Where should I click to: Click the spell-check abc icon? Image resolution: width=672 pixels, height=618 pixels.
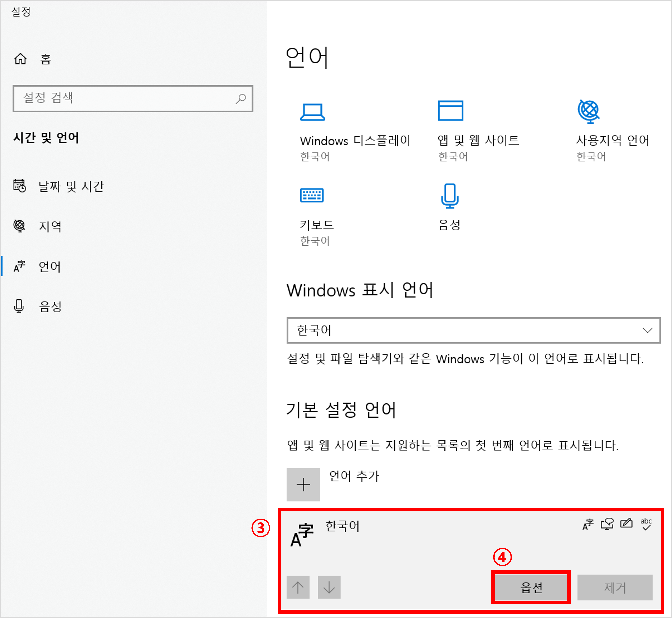646,524
